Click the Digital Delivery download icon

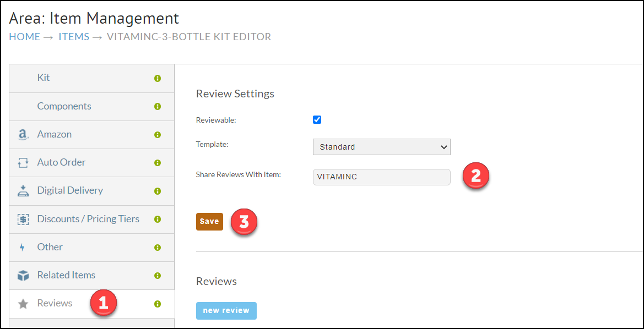click(x=23, y=191)
